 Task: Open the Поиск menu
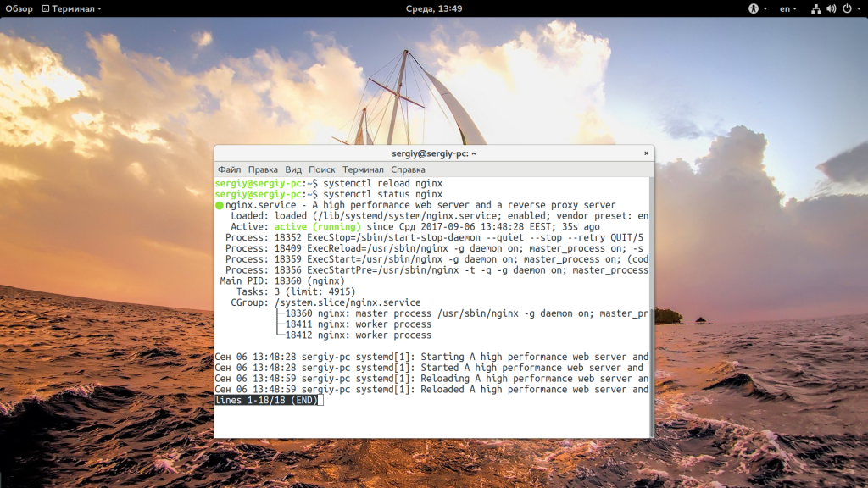tap(322, 169)
